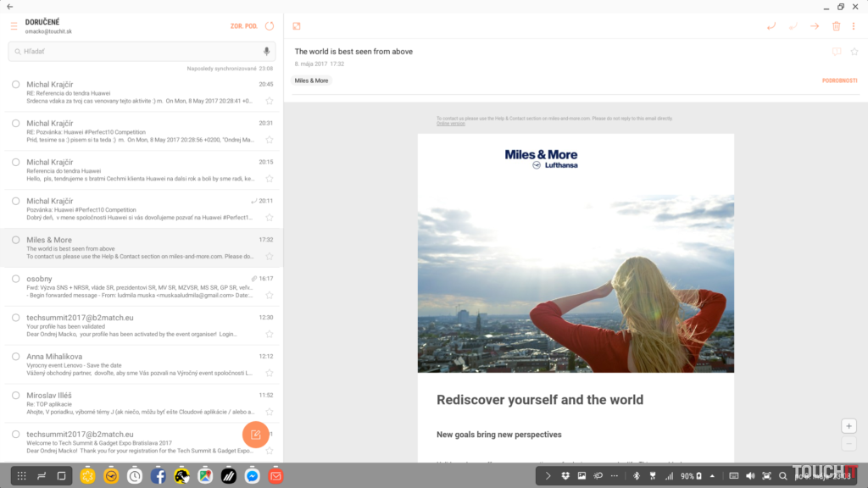The width and height of the screenshot is (868, 488).
Task: Select checkbox for the 20:45 Michal Krajčír email
Action: pyautogui.click(x=15, y=85)
